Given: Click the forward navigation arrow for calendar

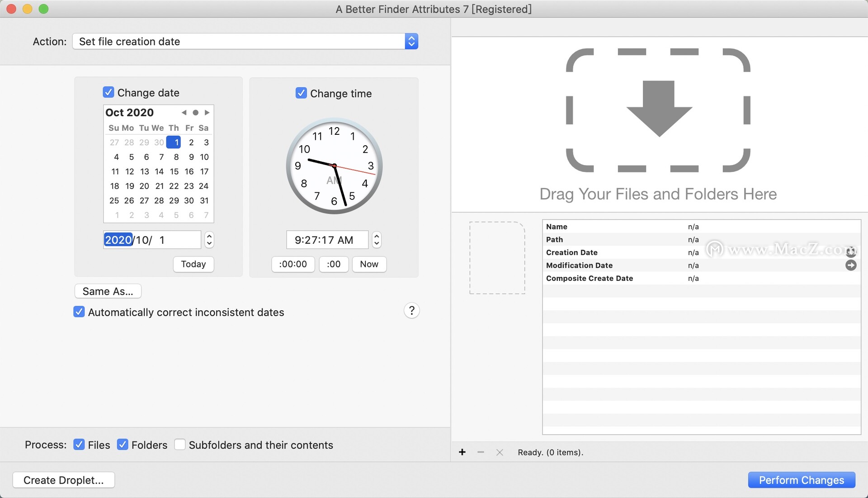Looking at the screenshot, I should [206, 112].
